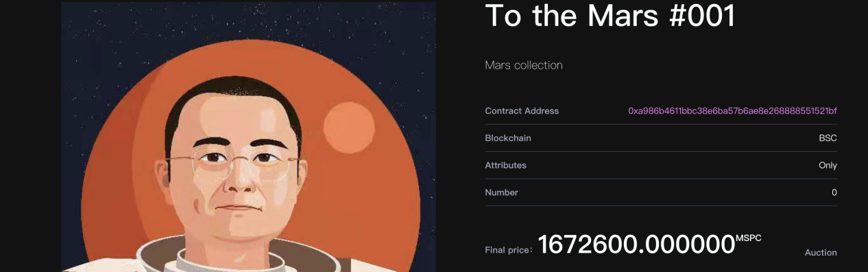Click the small moon in the artwork
The height and width of the screenshot is (272, 868).
click(x=349, y=128)
